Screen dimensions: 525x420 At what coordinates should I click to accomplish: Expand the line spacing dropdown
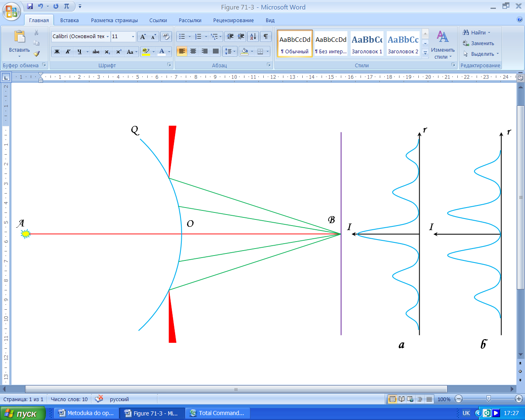pos(234,51)
